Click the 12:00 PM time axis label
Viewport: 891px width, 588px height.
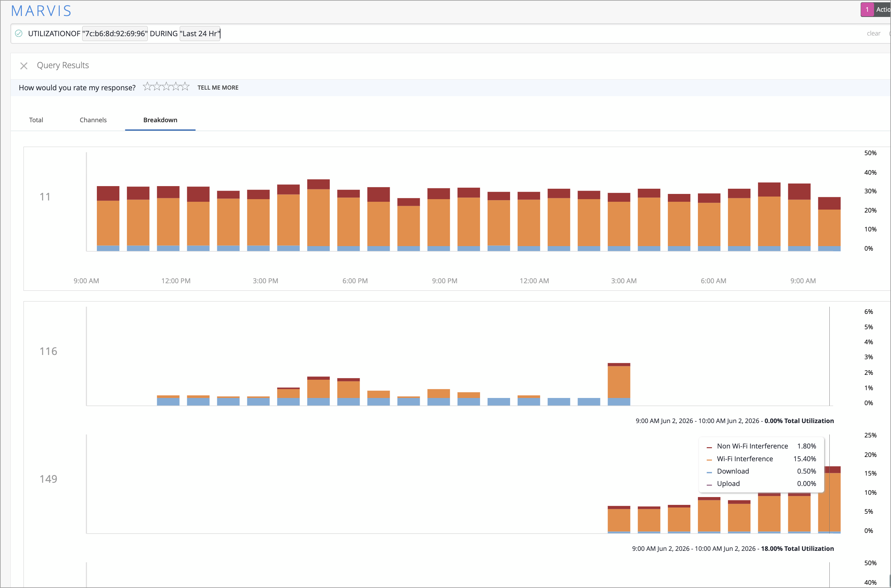176,281
